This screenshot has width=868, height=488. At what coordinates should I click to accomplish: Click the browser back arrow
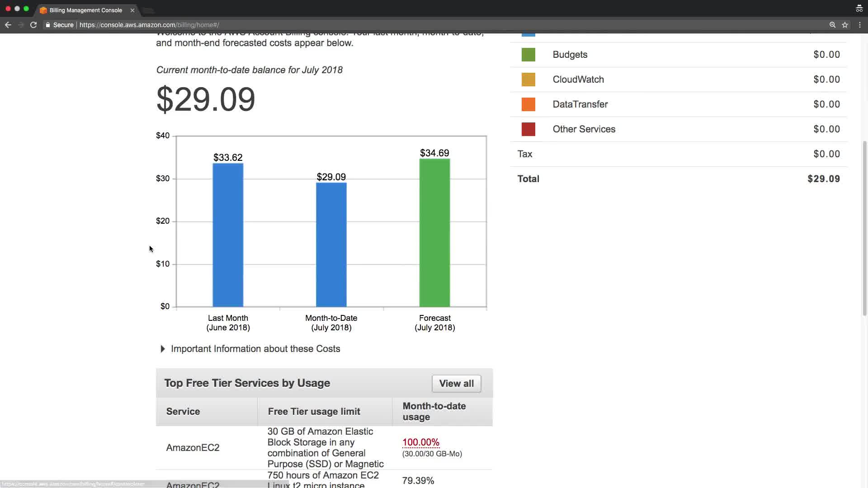pos(8,25)
